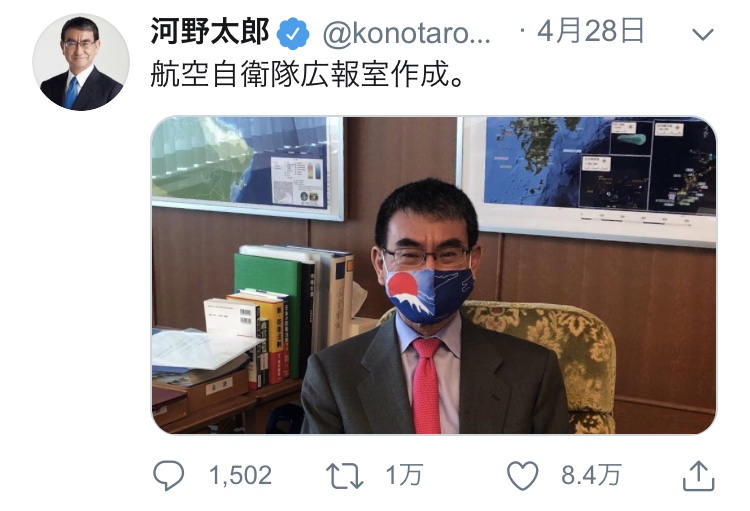Open the @konotaro handle link

click(407, 33)
